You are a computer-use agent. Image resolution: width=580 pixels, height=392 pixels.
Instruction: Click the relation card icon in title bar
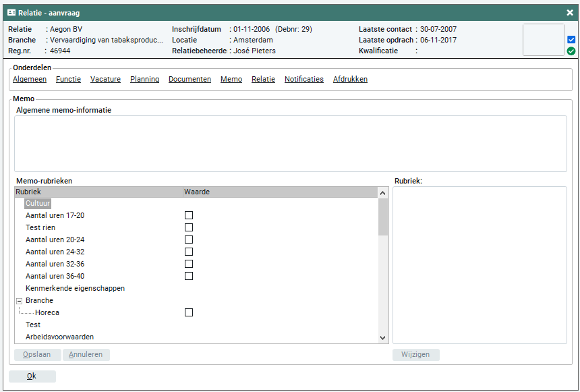point(11,12)
